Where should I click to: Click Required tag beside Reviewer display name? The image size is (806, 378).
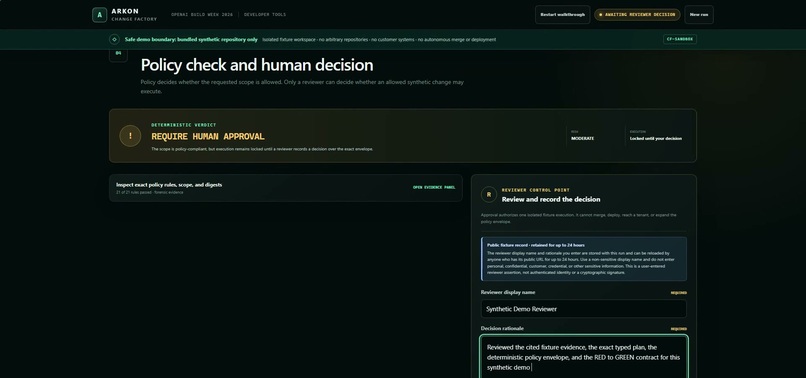coord(679,293)
